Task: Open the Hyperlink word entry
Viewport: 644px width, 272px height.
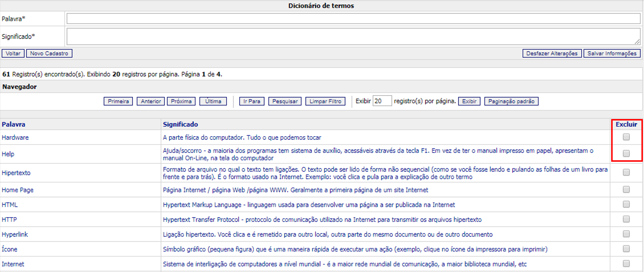Action: coord(15,234)
